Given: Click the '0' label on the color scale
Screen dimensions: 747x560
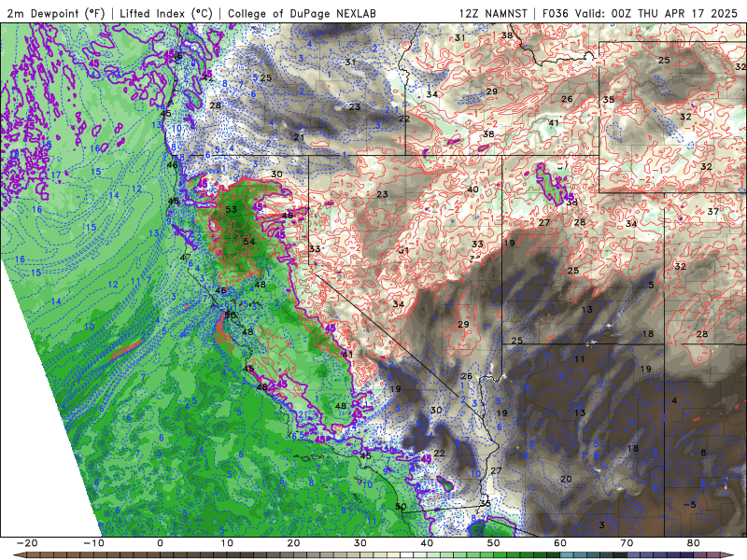Looking at the screenshot, I should click(160, 543).
